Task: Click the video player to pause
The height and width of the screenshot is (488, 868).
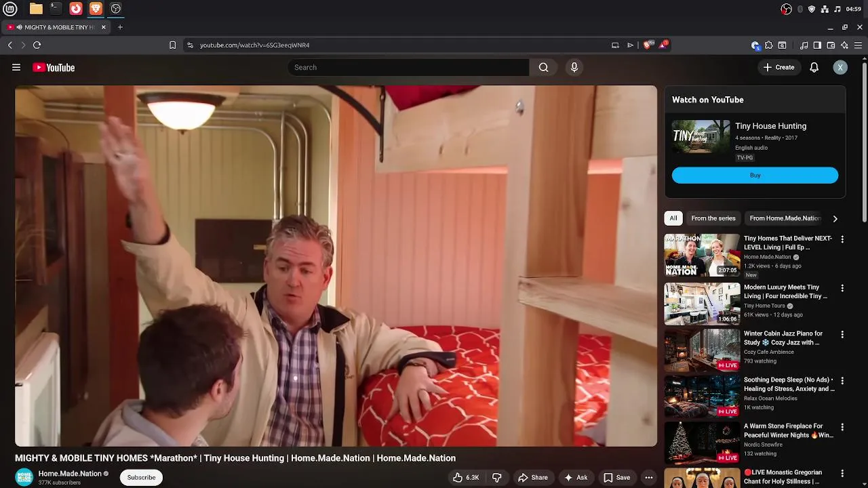Action: click(336, 266)
